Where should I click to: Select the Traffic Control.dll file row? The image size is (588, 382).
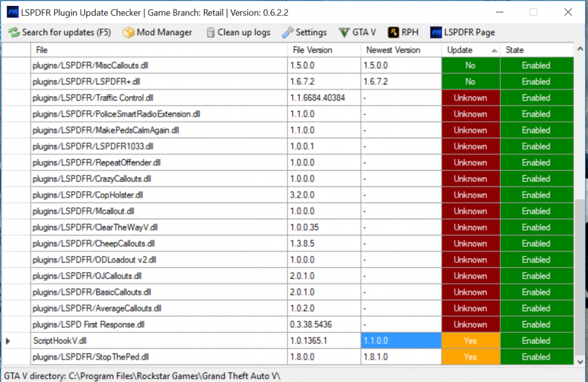pos(159,98)
